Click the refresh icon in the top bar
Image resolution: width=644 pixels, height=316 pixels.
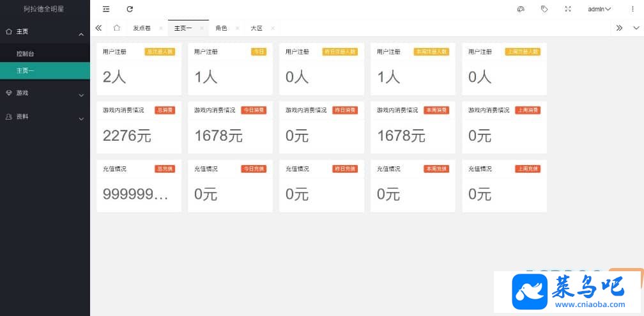coord(130,9)
